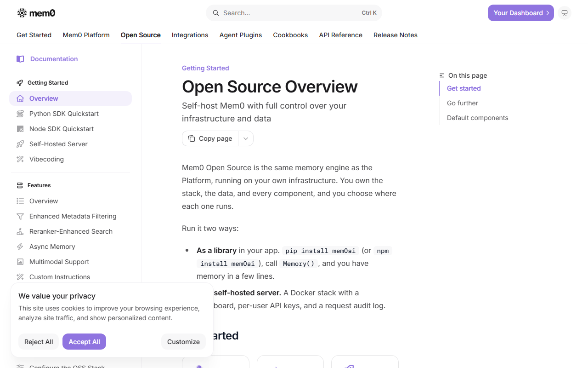Switch to the Mem0 Platform tab

pos(86,35)
